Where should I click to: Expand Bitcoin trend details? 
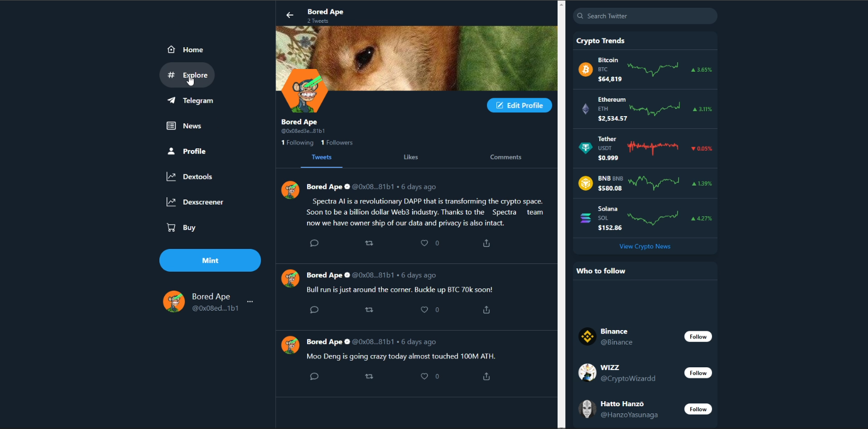pos(645,69)
